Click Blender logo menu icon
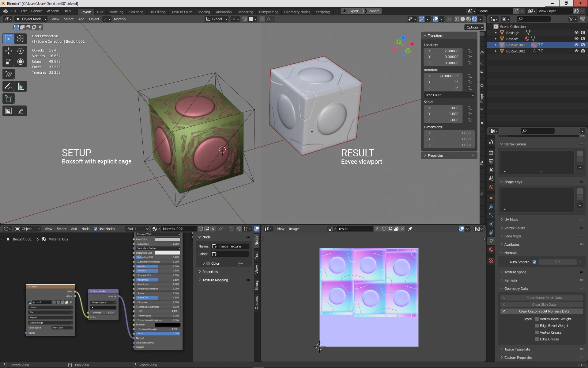The height and width of the screenshot is (368, 588). (x=5, y=11)
